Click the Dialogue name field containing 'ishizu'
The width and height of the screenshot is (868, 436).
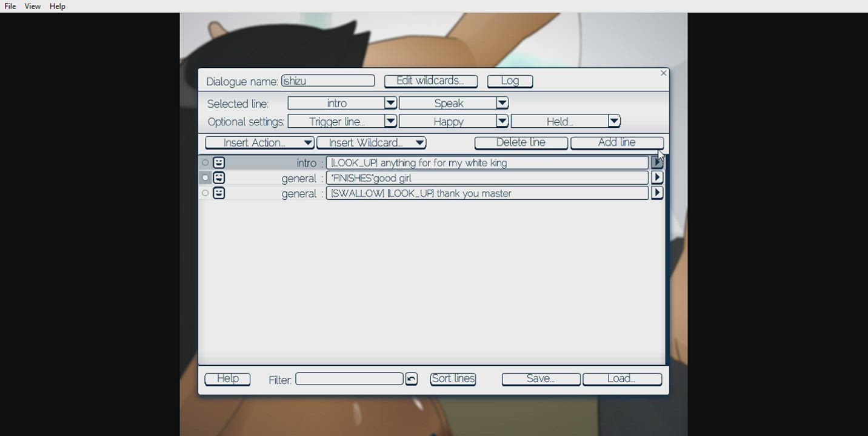click(x=328, y=81)
